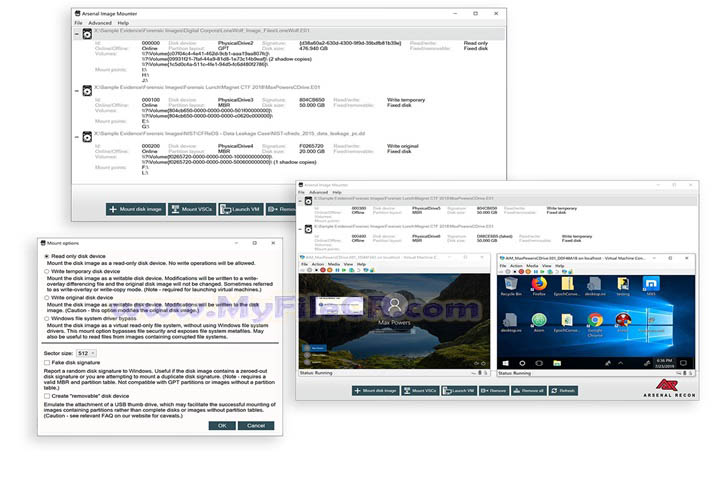720x480 pixels.
Task: Click Cancel in Mount options dialog
Action: (x=256, y=425)
